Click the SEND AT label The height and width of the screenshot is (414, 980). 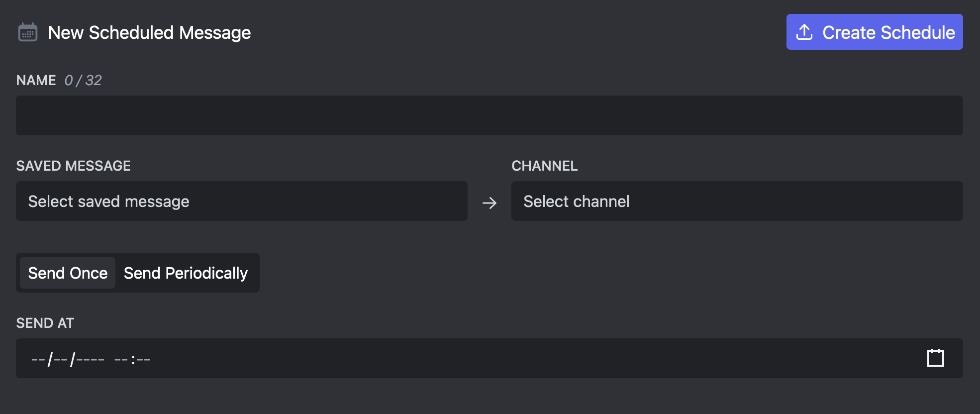[45, 323]
